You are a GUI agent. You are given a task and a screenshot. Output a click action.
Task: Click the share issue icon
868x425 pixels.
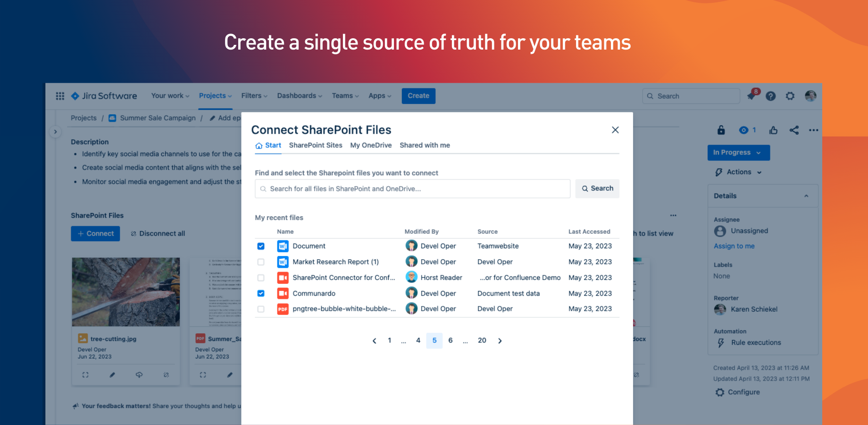794,130
